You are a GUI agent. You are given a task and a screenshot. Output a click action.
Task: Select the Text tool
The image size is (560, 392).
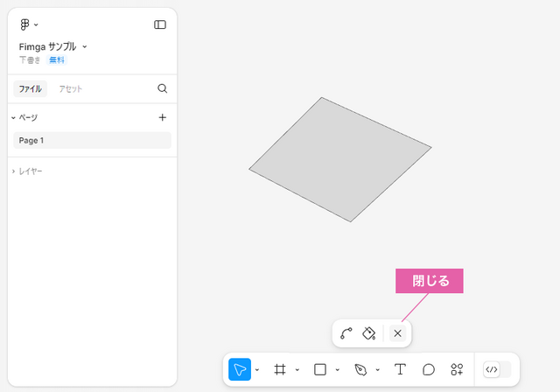pyautogui.click(x=400, y=369)
